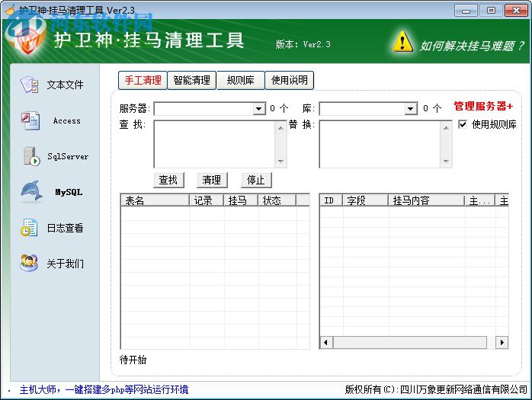Screen dimensions: 532x400
Task: Click the 清理 clean button
Action: pyautogui.click(x=212, y=180)
